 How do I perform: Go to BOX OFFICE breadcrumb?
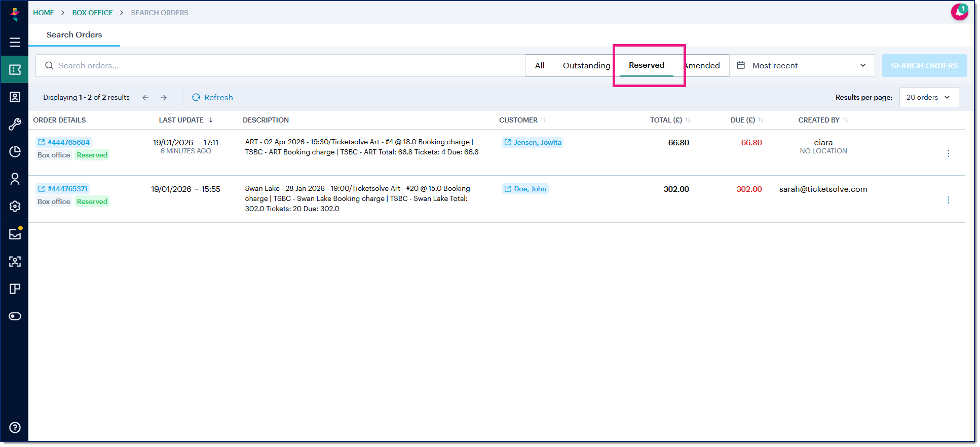[x=92, y=13]
